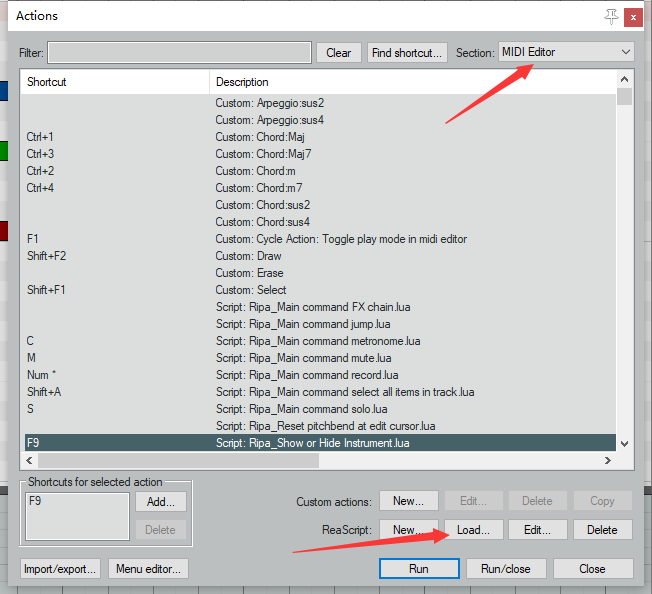Select Custom: Chord:m action row
The image size is (652, 594).
pos(319,171)
